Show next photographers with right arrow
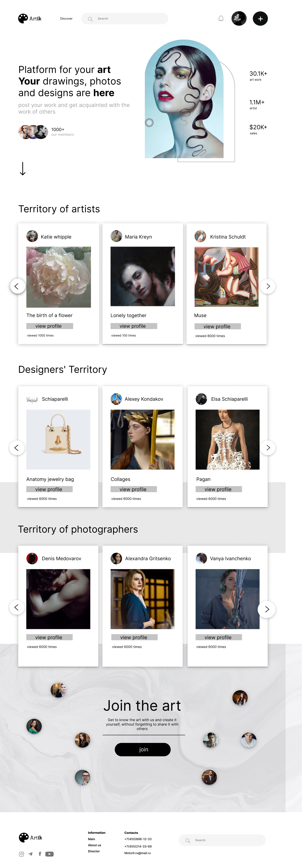The image size is (302, 868). 267,609
